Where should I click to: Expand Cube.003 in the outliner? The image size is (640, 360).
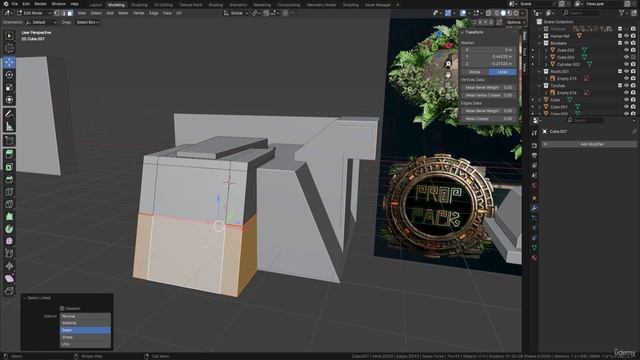pyautogui.click(x=547, y=50)
